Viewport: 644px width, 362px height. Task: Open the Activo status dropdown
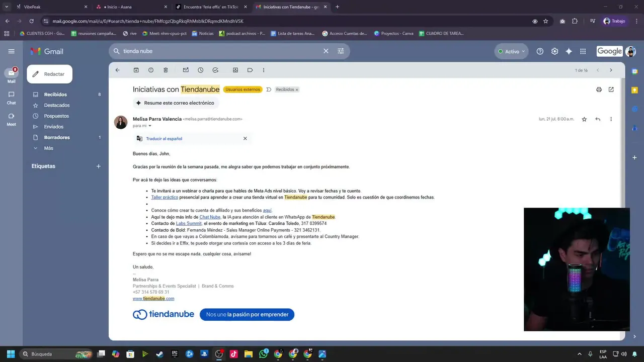(x=511, y=51)
